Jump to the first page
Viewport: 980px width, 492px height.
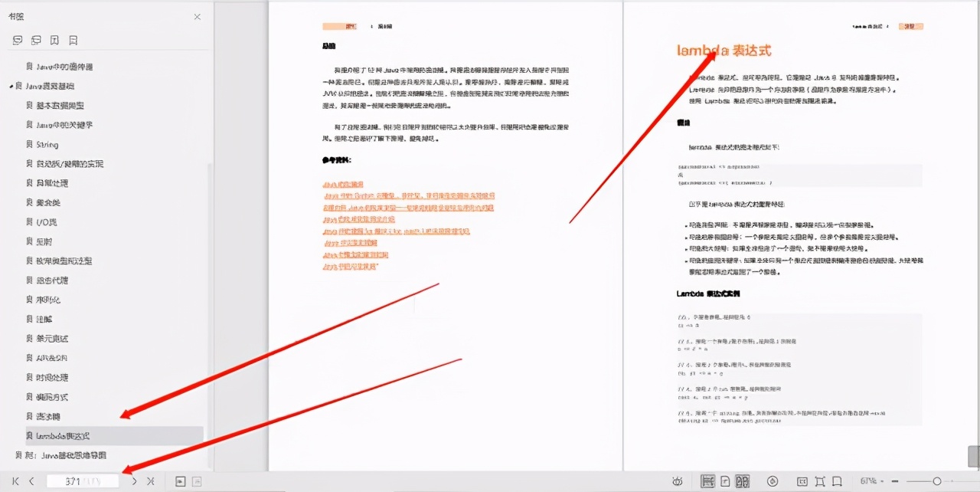16,481
